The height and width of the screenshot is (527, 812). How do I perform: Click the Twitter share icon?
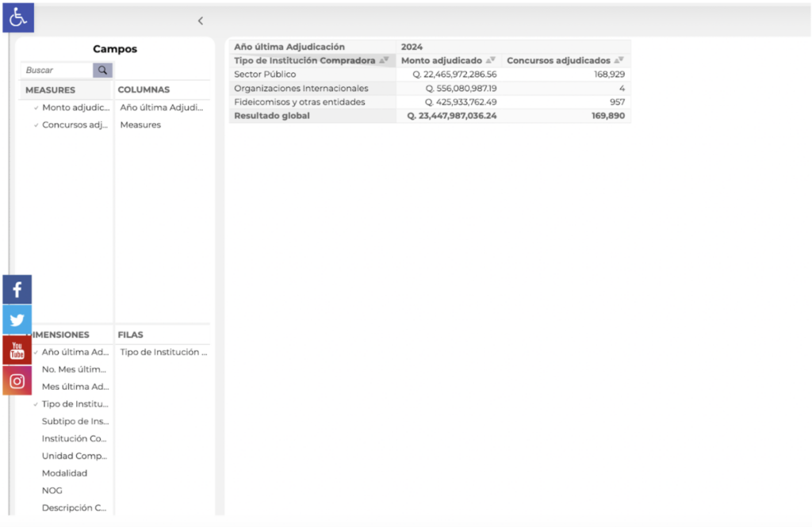coord(17,320)
